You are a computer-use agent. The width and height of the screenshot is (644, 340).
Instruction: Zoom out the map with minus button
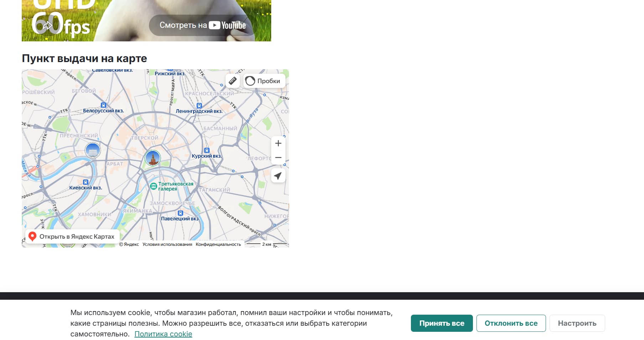pyautogui.click(x=278, y=157)
